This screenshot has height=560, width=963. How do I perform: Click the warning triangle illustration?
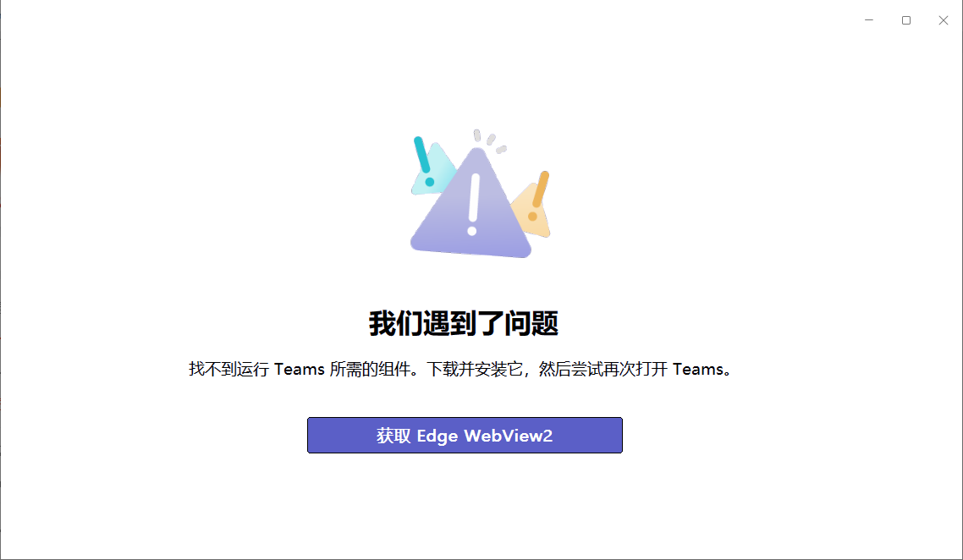point(480,194)
